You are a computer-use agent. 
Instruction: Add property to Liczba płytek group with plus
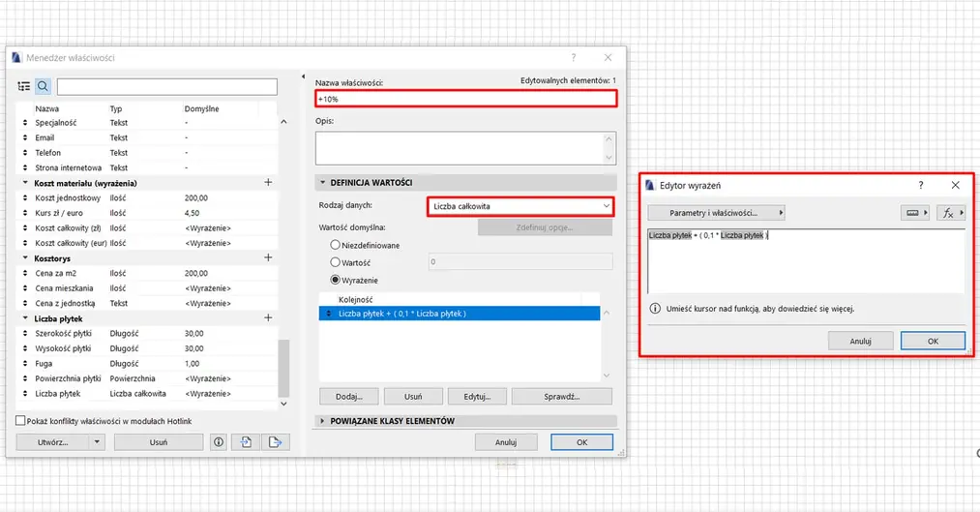268,318
